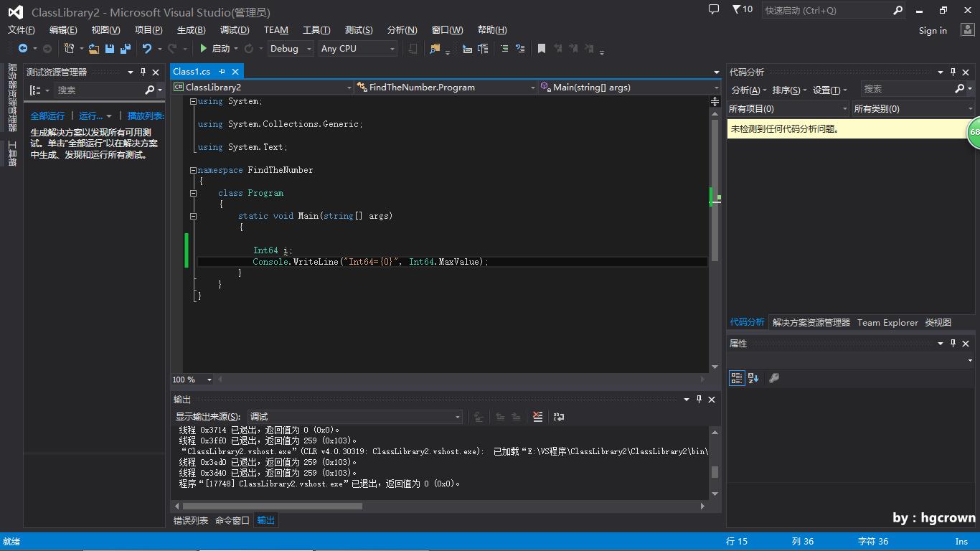
Task: Toggle auto-hide pin on Test Explorer panel
Action: [x=143, y=72]
